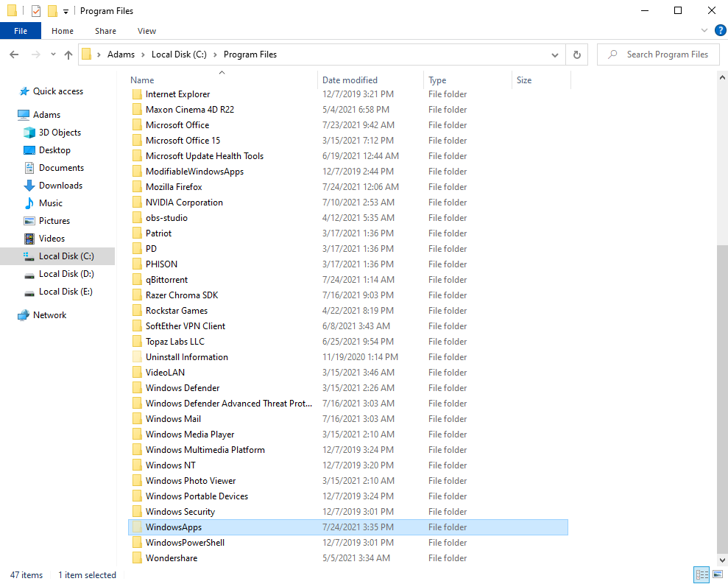
Task: Expand the chevron after Adams in breadcrumb
Action: (143, 54)
